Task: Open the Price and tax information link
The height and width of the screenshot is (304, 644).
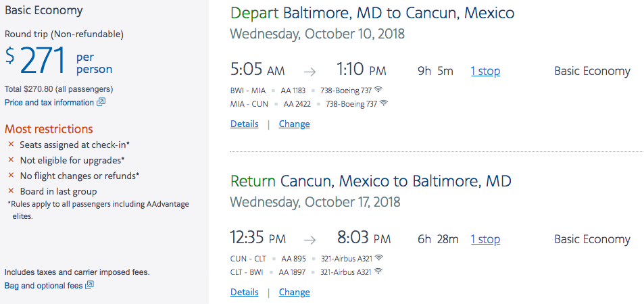Action: [49, 103]
